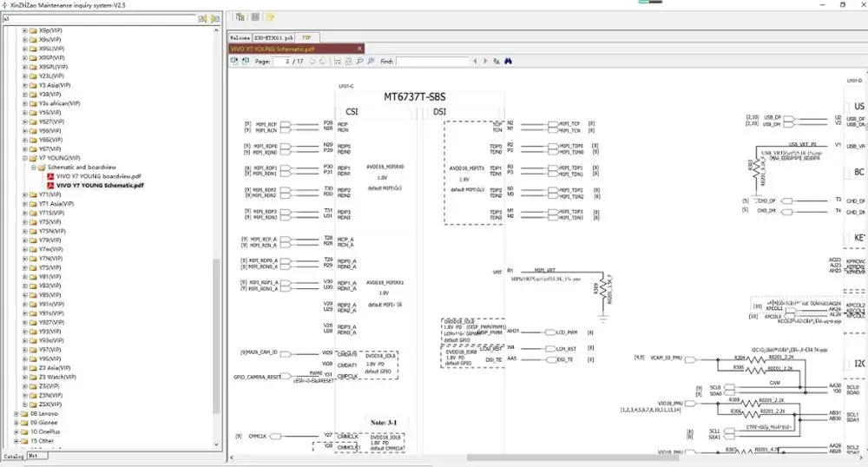Find previous match arrow next to Find box
Screen dimensions: 868x467
[475, 61]
